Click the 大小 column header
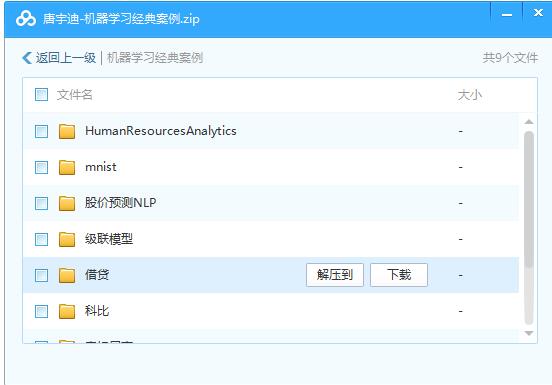The width and height of the screenshot is (552, 385). 470,95
